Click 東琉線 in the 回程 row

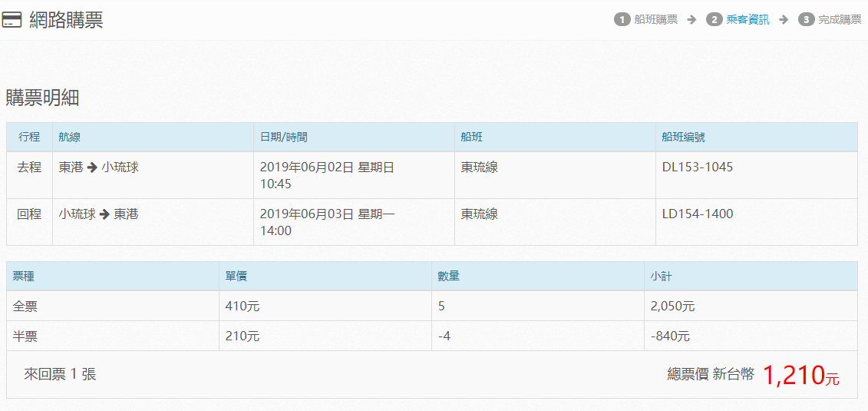(480, 214)
